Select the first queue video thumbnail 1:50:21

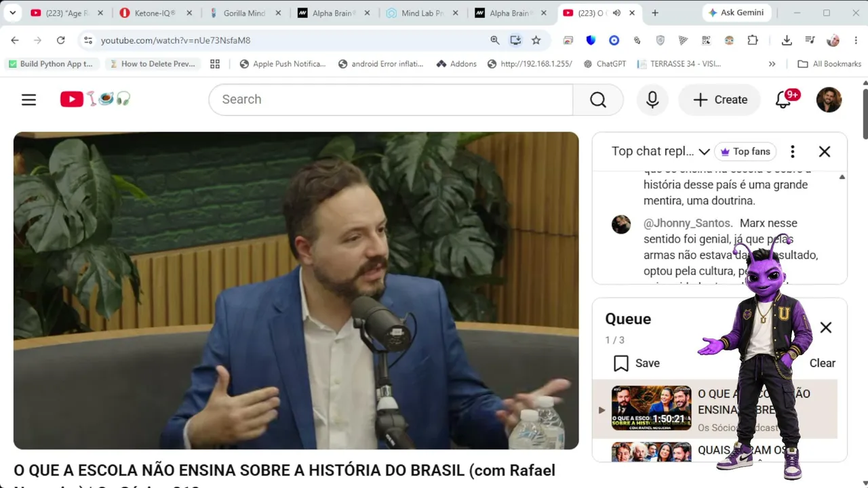click(x=651, y=409)
